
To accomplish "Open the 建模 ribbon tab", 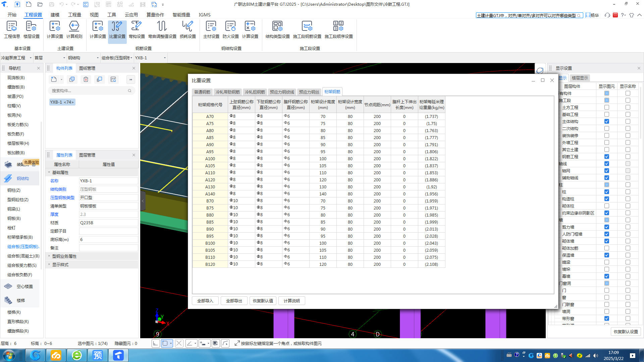I will coord(55,15).
